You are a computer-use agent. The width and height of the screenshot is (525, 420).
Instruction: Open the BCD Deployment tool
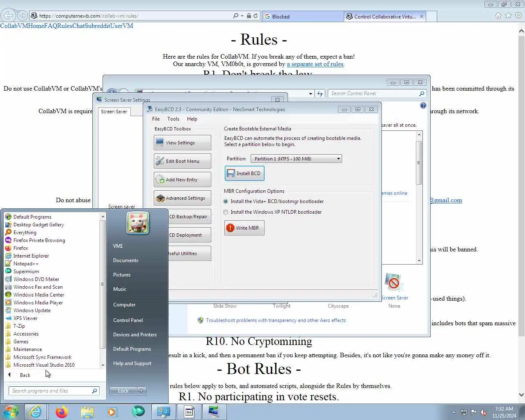point(189,235)
